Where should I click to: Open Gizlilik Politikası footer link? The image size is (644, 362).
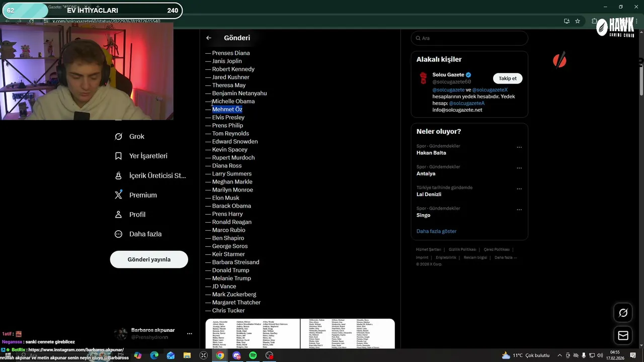462,249
